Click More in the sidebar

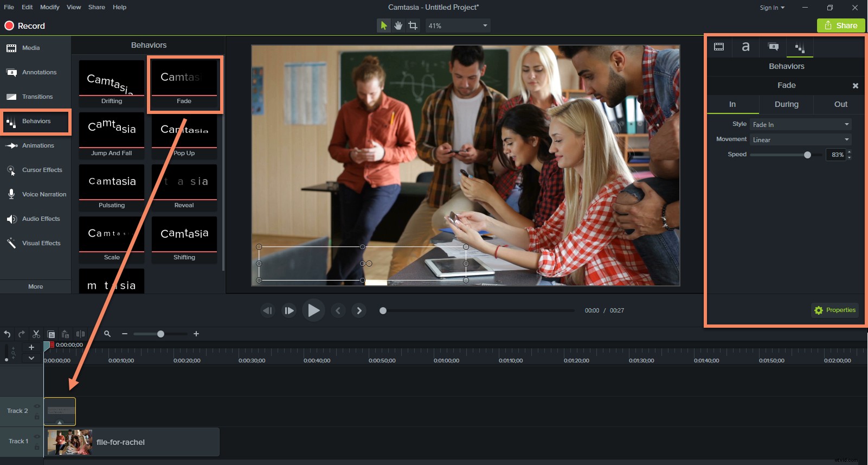pos(35,286)
